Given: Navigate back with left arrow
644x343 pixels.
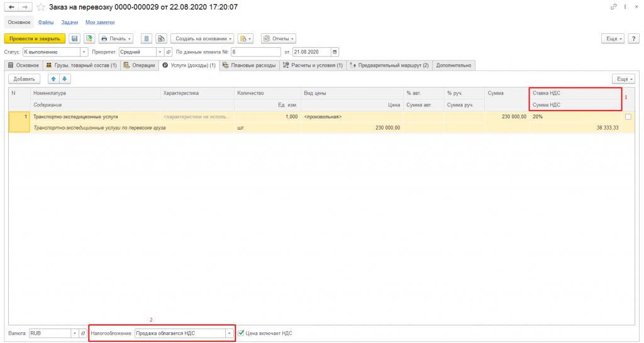Looking at the screenshot, I should (x=11, y=7).
